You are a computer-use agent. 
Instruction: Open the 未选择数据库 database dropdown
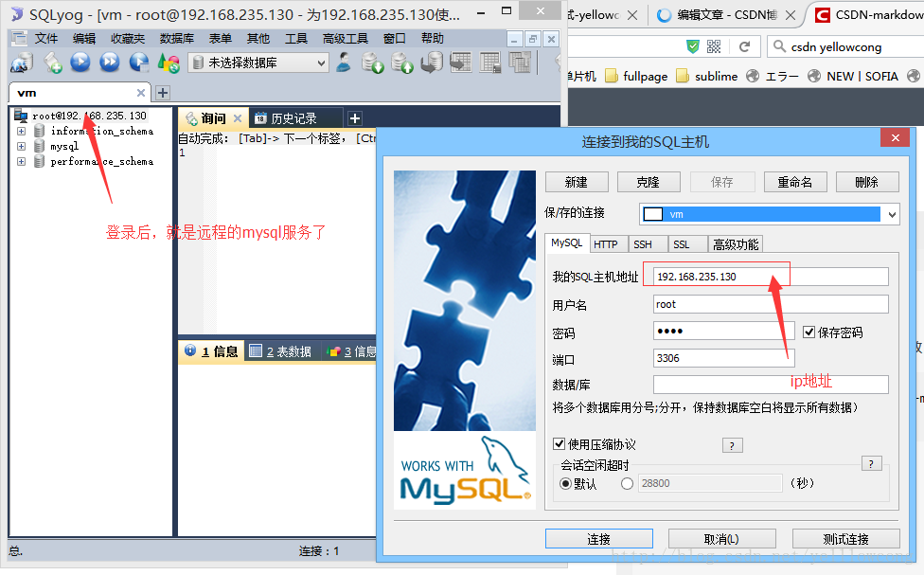[321, 63]
